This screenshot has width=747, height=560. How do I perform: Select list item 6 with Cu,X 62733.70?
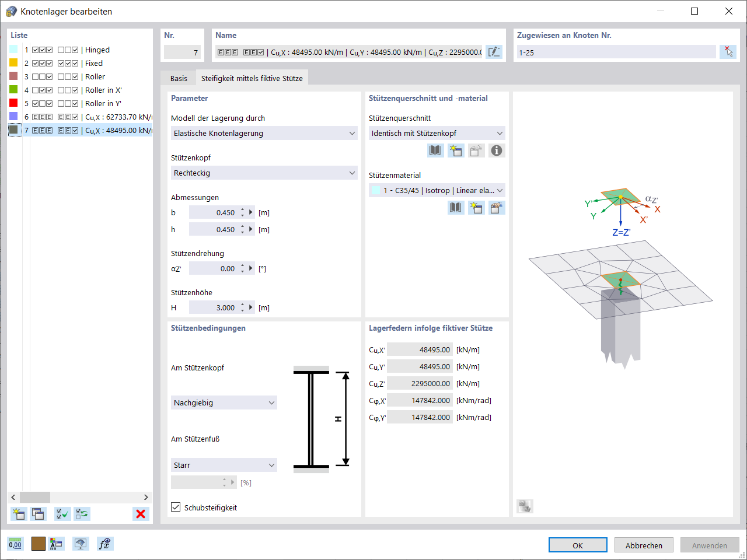coord(81,117)
